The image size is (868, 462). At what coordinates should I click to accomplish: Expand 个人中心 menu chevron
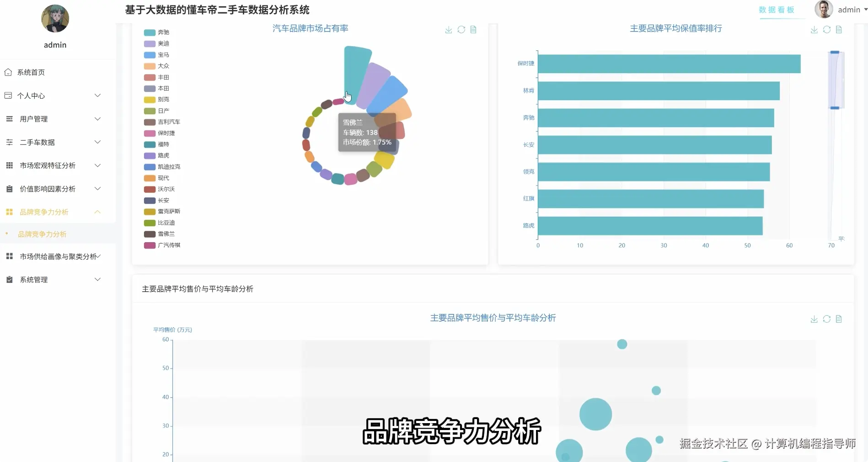(97, 96)
